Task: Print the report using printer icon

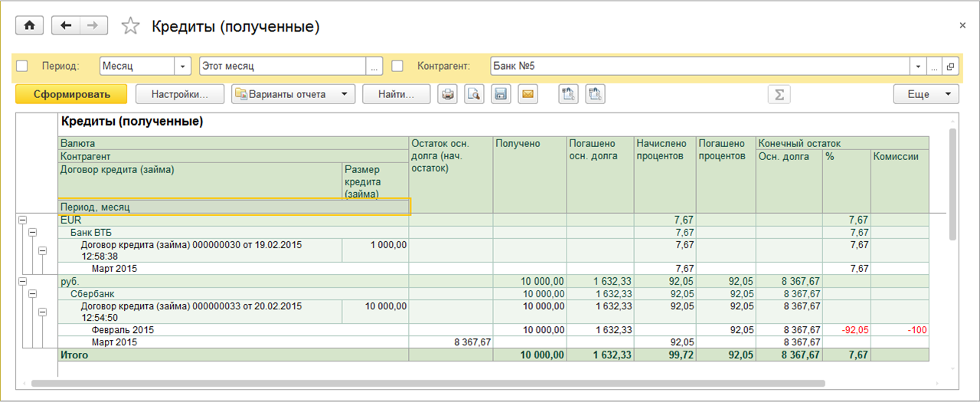Action: pyautogui.click(x=448, y=94)
